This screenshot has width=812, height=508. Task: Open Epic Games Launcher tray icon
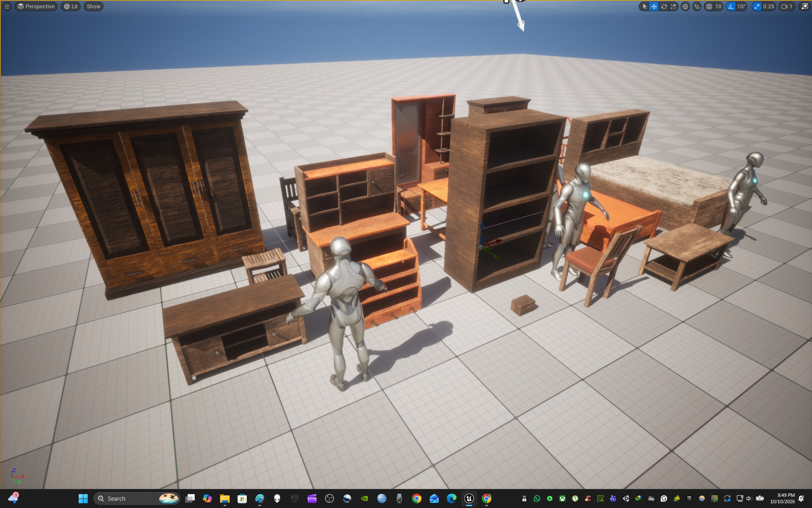click(x=689, y=498)
